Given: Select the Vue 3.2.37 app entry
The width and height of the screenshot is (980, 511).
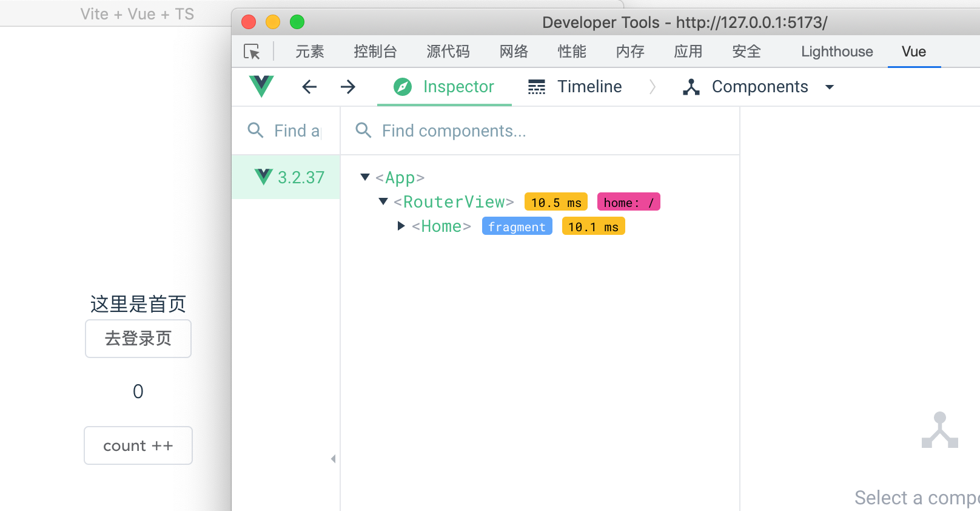Looking at the screenshot, I should (286, 177).
